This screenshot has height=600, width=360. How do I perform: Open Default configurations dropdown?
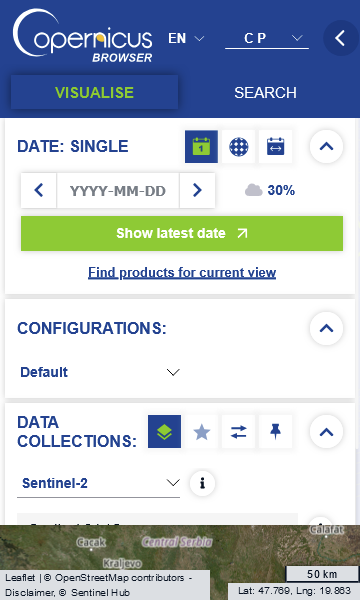(x=99, y=372)
